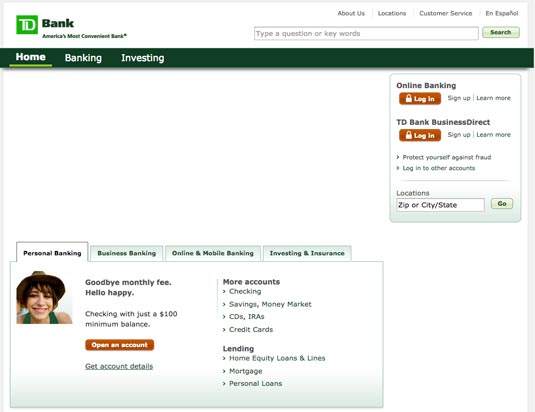Sign up for TD Bank BusinessDirect
535x412 pixels.
pyautogui.click(x=459, y=135)
